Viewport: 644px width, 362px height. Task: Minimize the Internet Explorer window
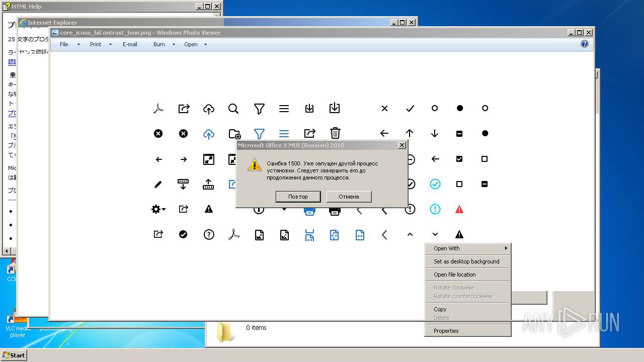tap(394, 23)
